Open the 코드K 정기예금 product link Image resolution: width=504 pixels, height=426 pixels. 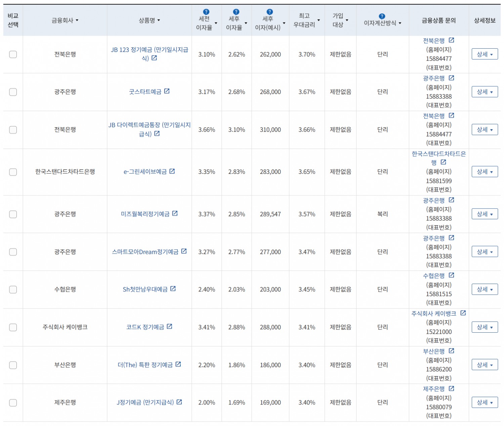145,327
